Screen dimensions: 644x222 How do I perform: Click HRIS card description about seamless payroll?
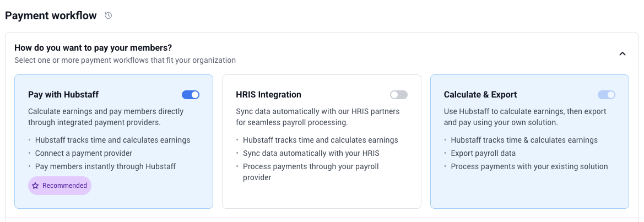click(x=318, y=117)
